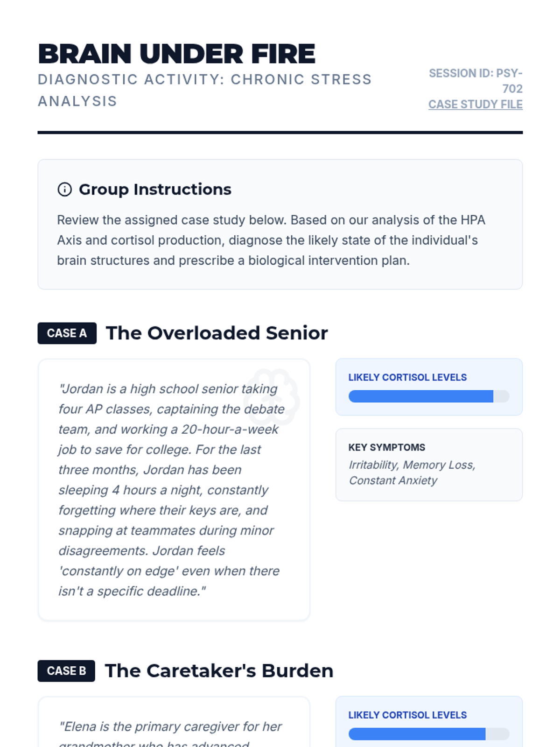Click the info icon beside Group Instructions
Viewport: 560px width, 747px height.
click(x=64, y=190)
